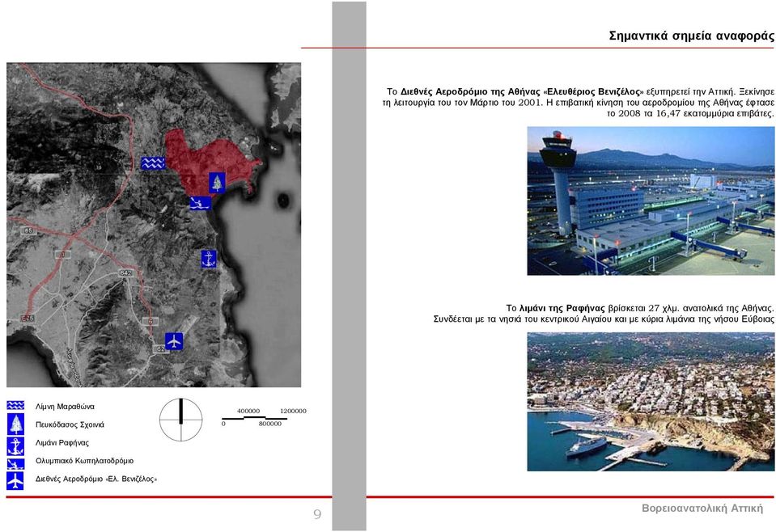Click the bold text λιμάνι της Ραφήνας
Viewport: 776px width, 532px height.
pyautogui.click(x=562, y=309)
